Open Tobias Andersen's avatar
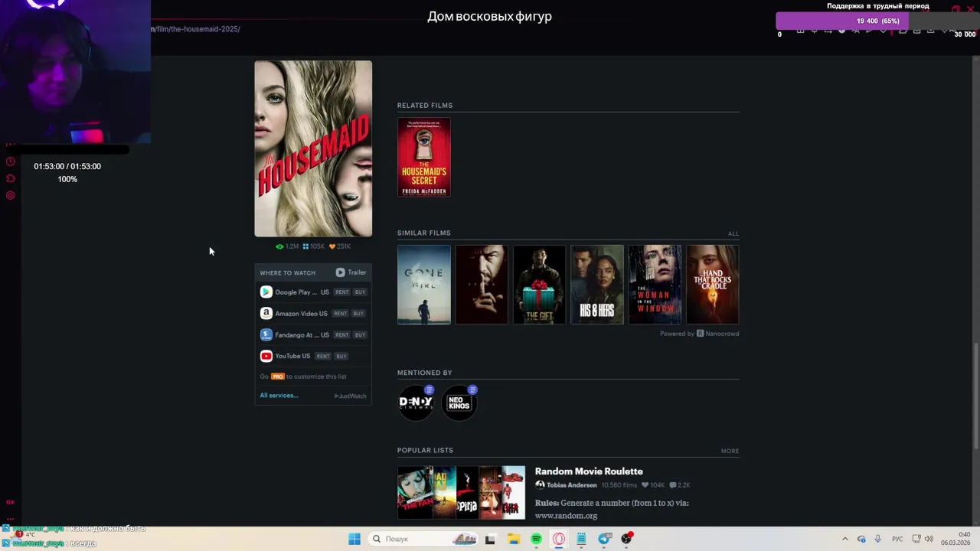The image size is (980, 551). (540, 485)
